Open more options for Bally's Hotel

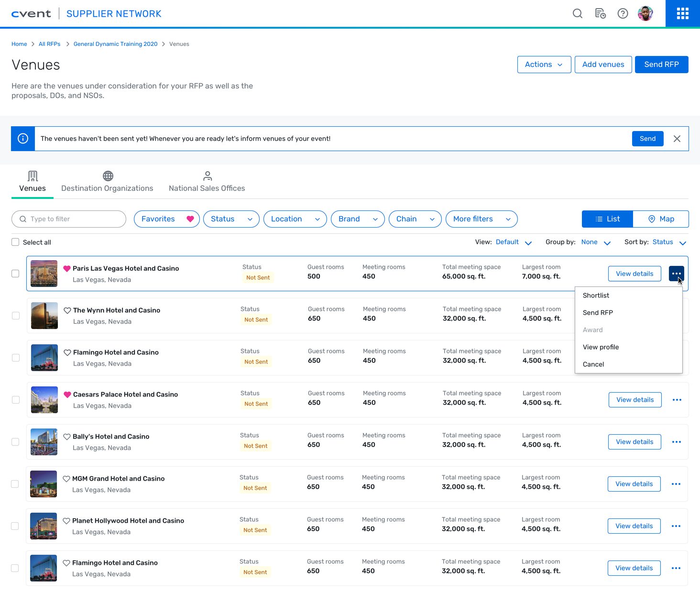(x=677, y=442)
